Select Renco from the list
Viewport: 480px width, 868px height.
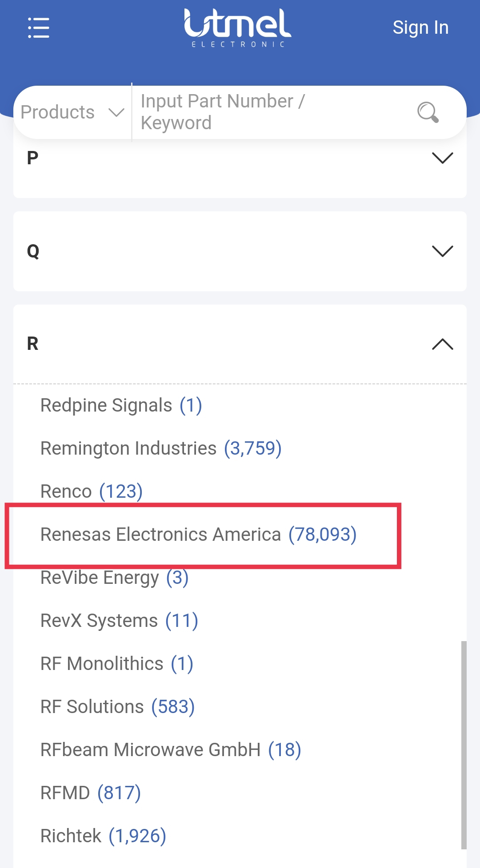tap(92, 491)
